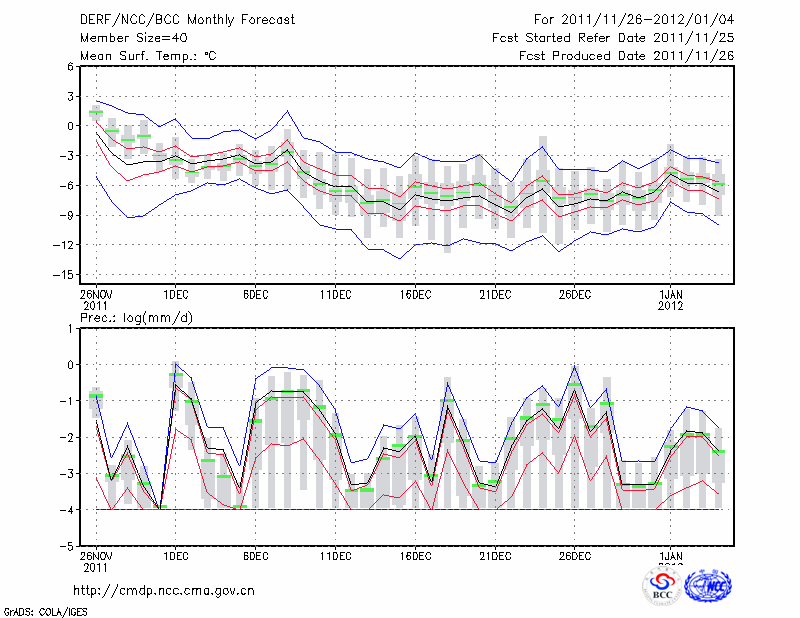This screenshot has width=800, height=618.
Task: Click the BCC logo icon
Action: point(662,585)
